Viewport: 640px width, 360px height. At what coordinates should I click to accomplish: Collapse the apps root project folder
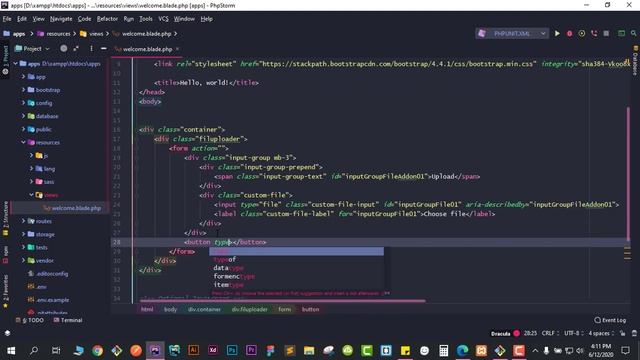point(16,64)
